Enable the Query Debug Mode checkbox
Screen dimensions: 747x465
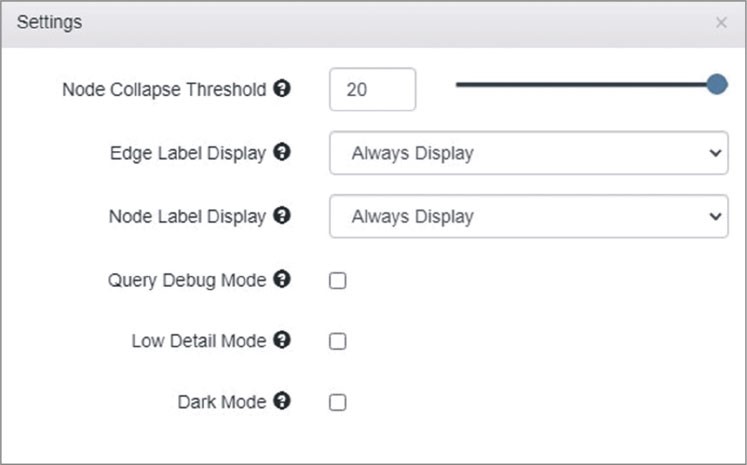click(x=338, y=280)
